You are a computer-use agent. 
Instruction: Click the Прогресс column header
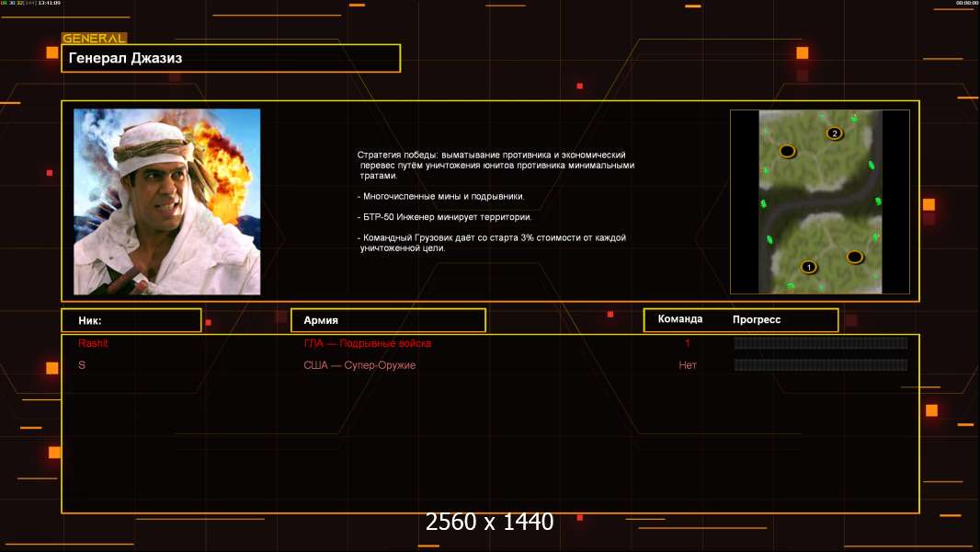757,319
